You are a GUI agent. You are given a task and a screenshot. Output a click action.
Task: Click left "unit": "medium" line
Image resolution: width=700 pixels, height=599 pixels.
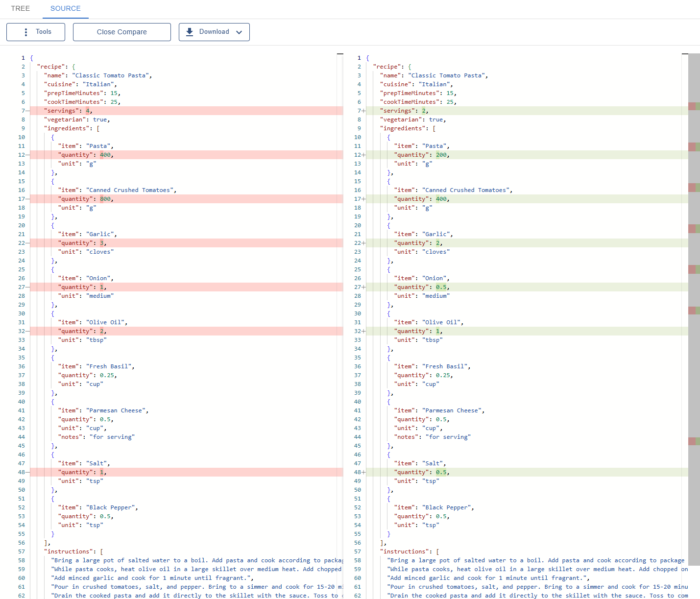pos(86,296)
